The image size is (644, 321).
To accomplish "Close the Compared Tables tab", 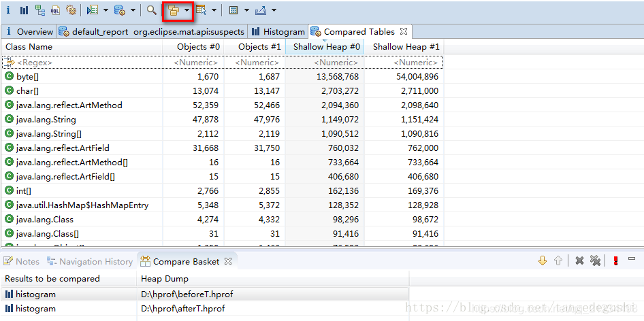I will (404, 31).
